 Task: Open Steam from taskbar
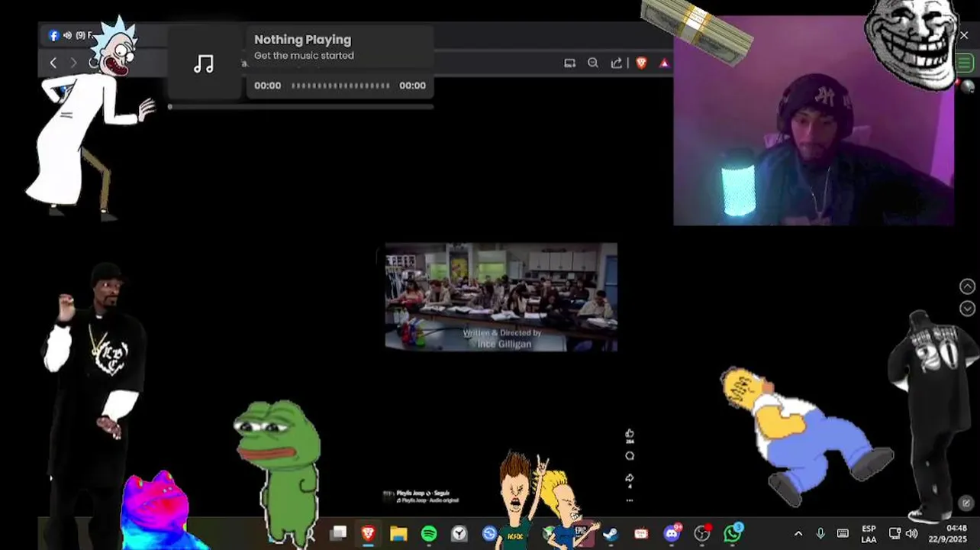pyautogui.click(x=611, y=533)
